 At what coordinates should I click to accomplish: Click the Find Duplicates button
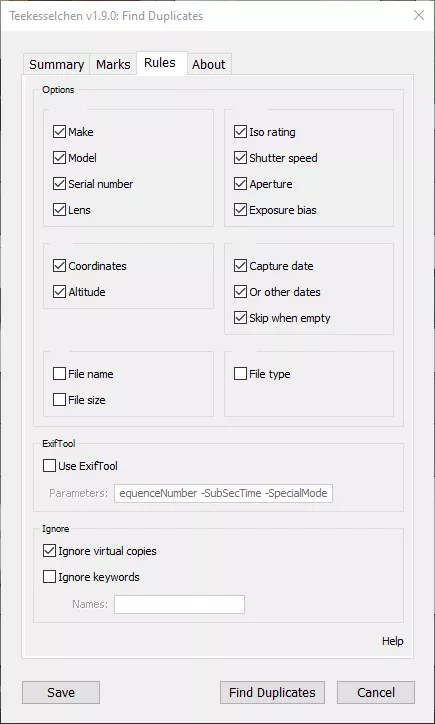pyautogui.click(x=272, y=693)
